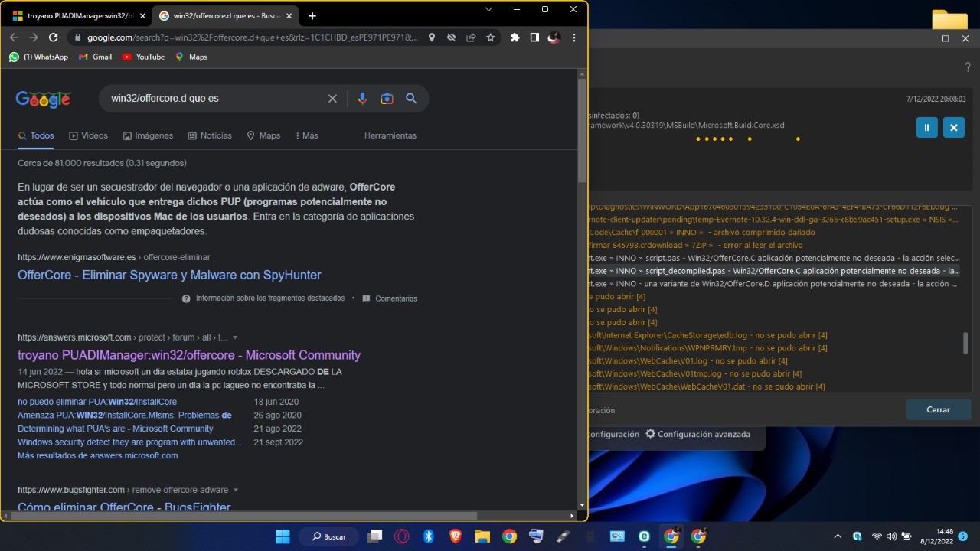Image resolution: width=980 pixels, height=551 pixels.
Task: Open Cómo eliminar OfferCore BugsFighter result
Action: pos(124,507)
